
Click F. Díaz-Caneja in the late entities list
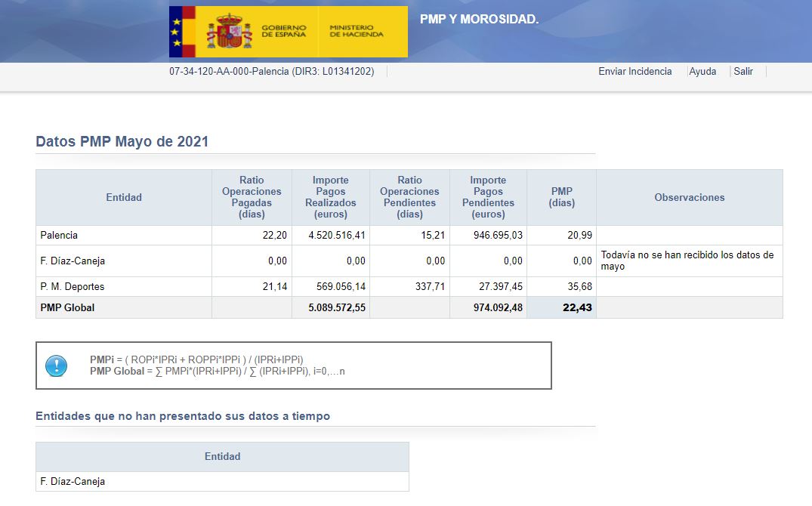point(73,482)
